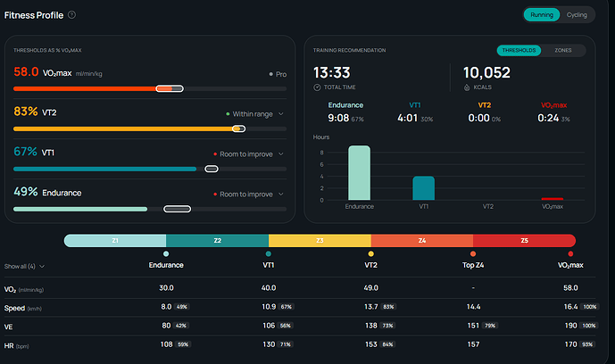Switch to Cycling mode
This screenshot has height=364, width=615.
[577, 15]
